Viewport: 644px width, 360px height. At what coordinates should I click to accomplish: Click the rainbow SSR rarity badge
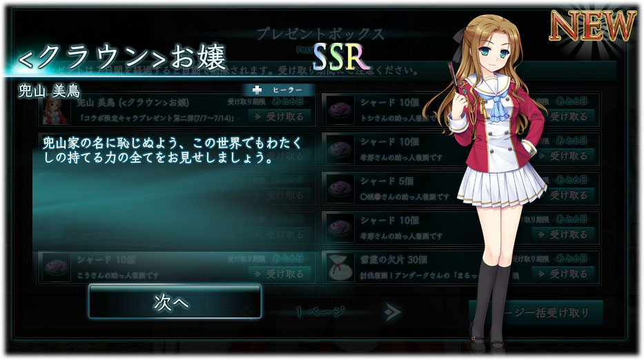coord(340,57)
